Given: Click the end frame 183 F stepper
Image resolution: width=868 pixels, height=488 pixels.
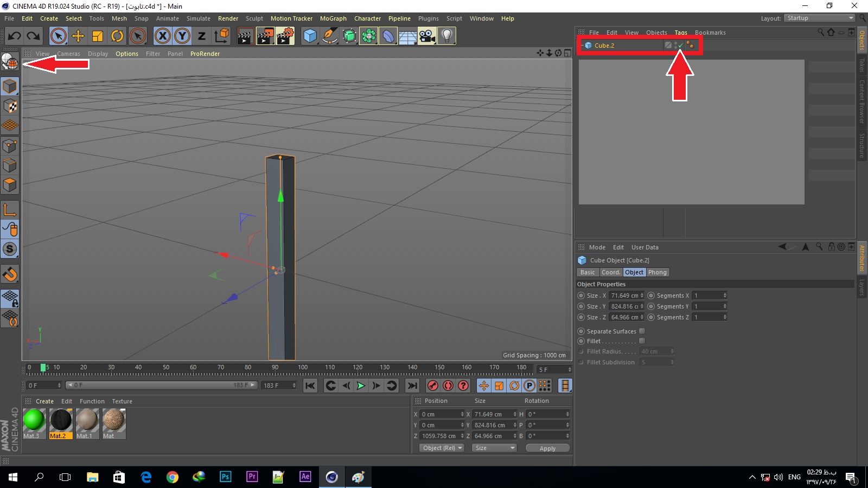Looking at the screenshot, I should [294, 386].
